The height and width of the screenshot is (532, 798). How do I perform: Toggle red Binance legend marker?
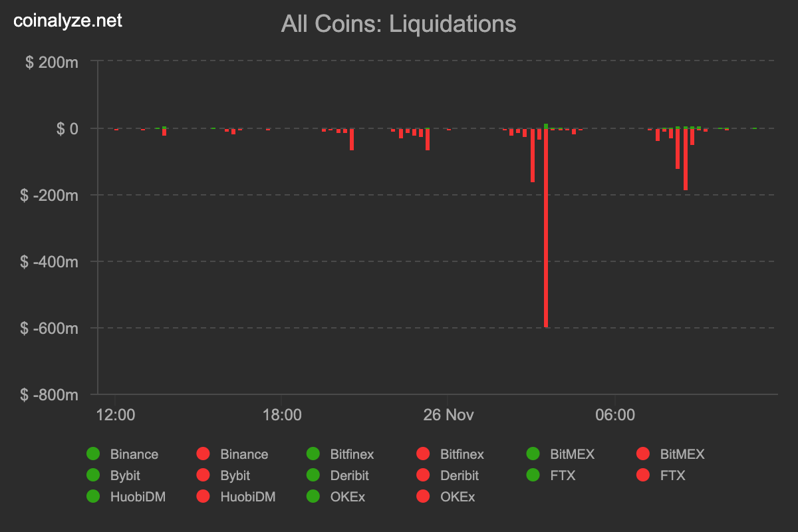point(203,454)
